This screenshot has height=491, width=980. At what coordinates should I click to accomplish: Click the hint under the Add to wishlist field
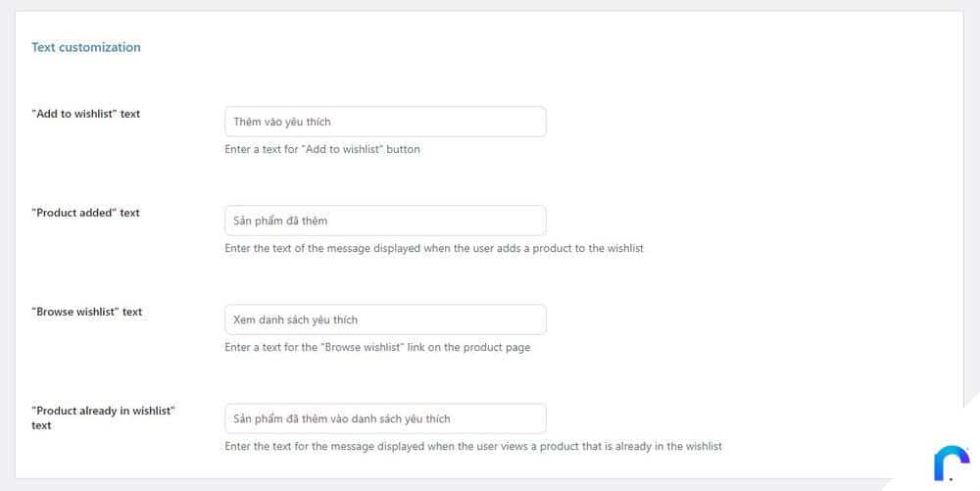322,149
